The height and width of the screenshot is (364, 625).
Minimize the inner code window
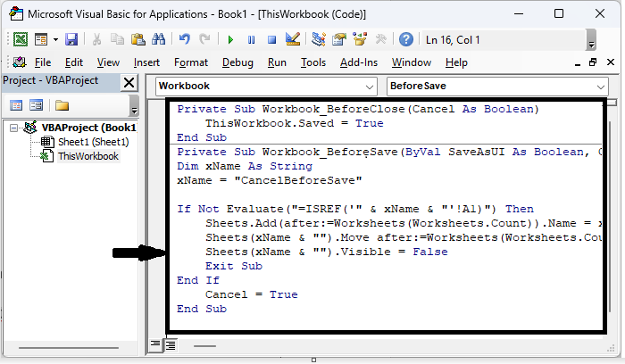(x=578, y=63)
